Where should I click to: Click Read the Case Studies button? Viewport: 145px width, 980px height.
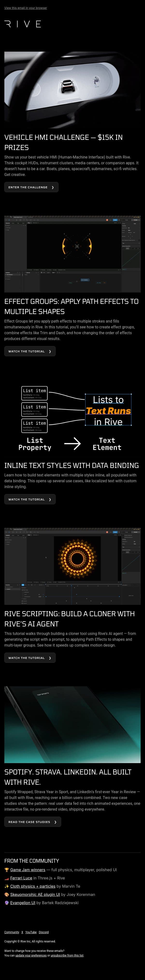click(x=32, y=822)
